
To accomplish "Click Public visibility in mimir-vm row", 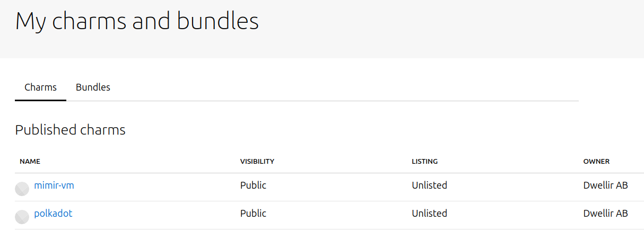I will coord(253,185).
